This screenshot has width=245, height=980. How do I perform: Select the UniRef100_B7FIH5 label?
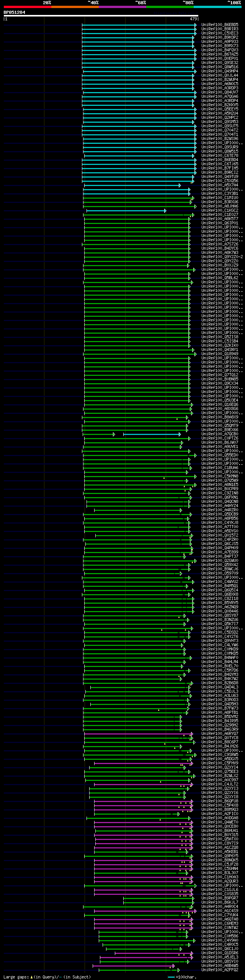(220, 168)
